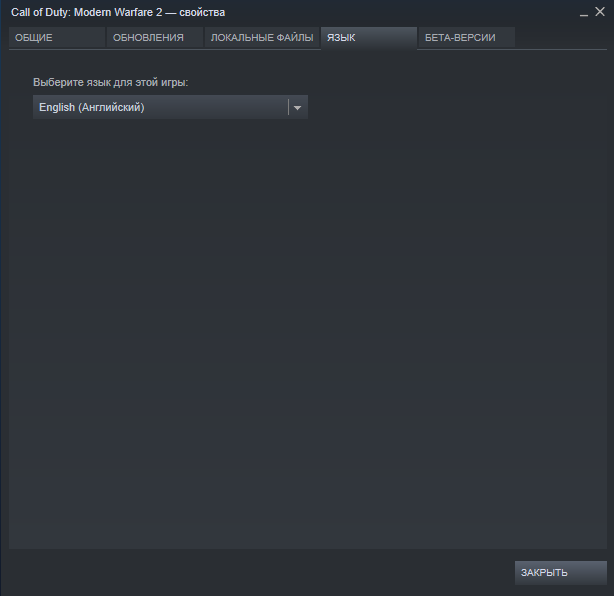Viewport: 614px width, 596px height.
Task: Open the English (Английский) combo box
Action: coord(170,107)
